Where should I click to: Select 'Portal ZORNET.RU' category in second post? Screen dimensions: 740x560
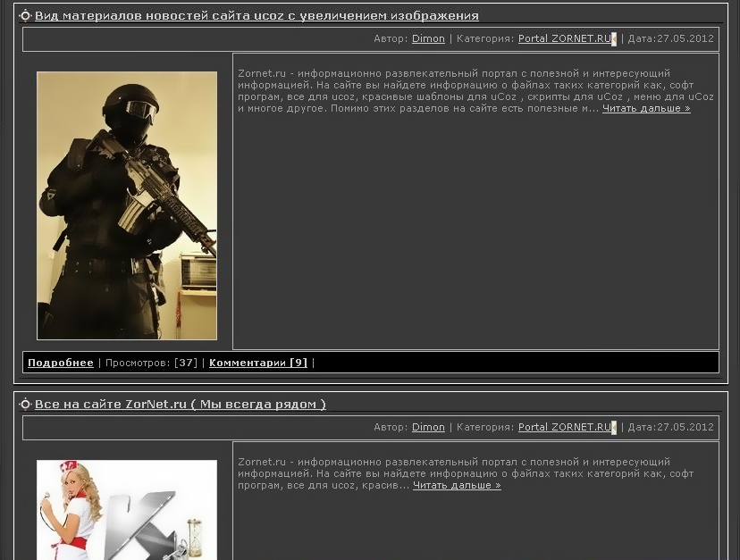(564, 428)
